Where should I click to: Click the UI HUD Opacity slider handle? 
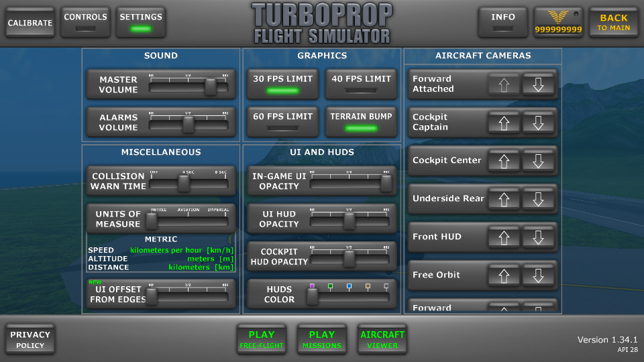tap(350, 221)
